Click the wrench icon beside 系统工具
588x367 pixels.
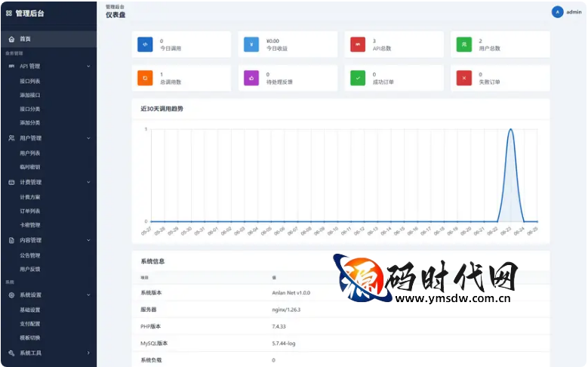click(11, 353)
